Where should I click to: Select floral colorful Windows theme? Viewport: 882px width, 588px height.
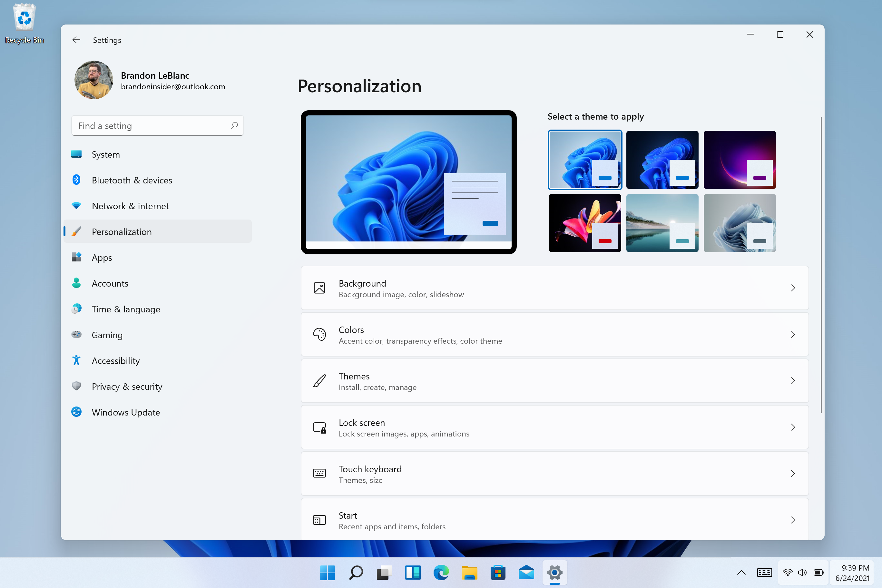tap(585, 222)
